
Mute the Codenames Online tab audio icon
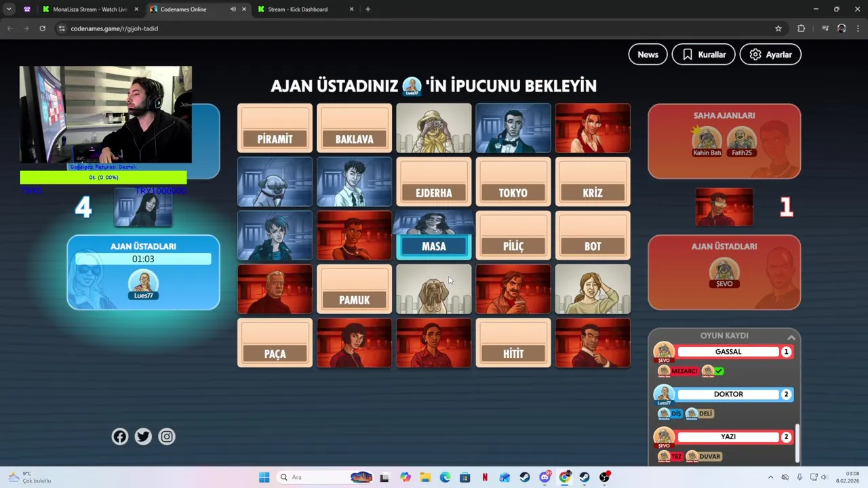coord(233,9)
